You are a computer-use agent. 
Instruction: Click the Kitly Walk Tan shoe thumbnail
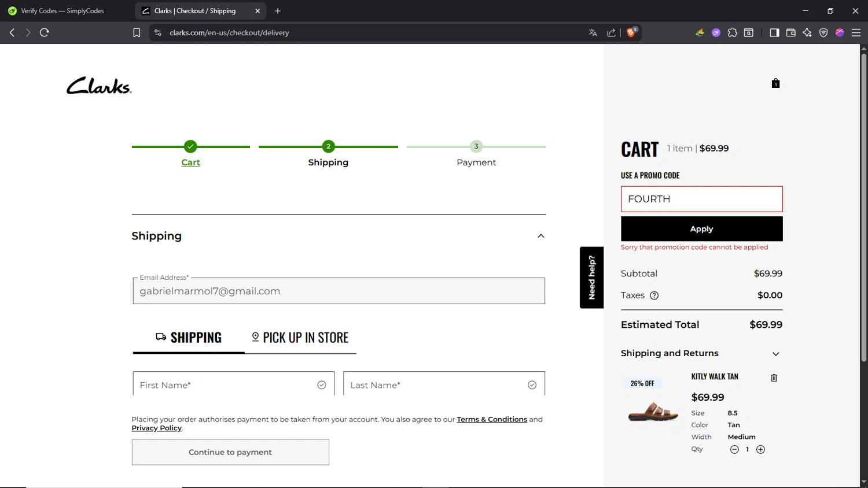tap(653, 412)
